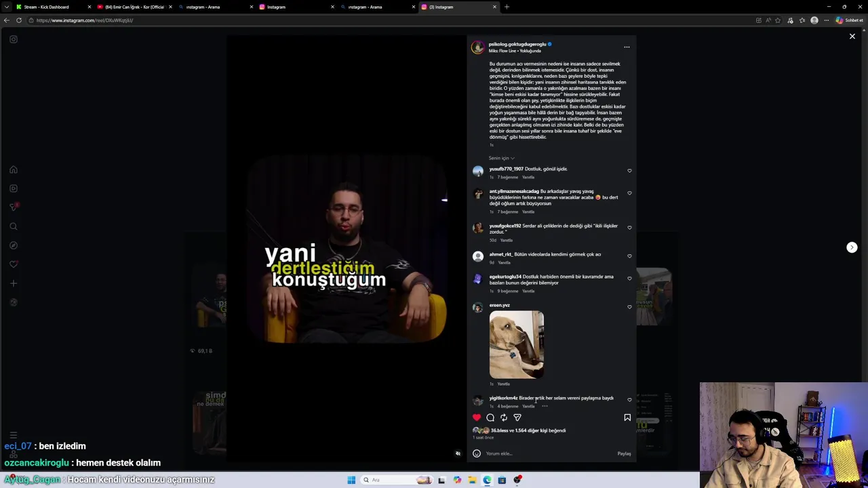Share post via paper plane icon
This screenshot has width=868, height=488.
(517, 418)
